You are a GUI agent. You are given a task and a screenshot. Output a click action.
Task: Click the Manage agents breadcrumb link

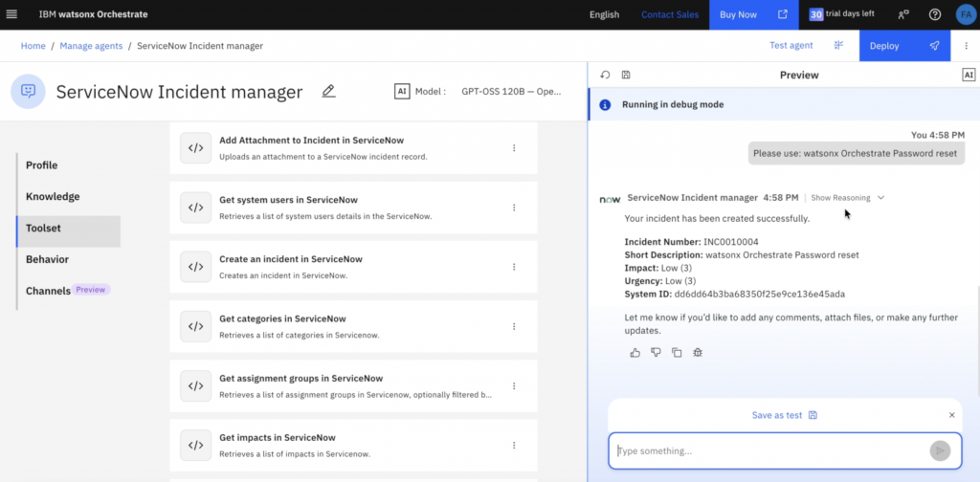click(91, 46)
